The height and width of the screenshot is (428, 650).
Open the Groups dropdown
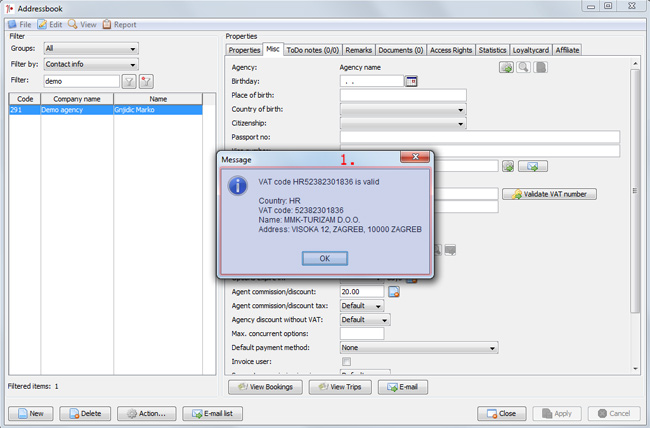tap(91, 49)
